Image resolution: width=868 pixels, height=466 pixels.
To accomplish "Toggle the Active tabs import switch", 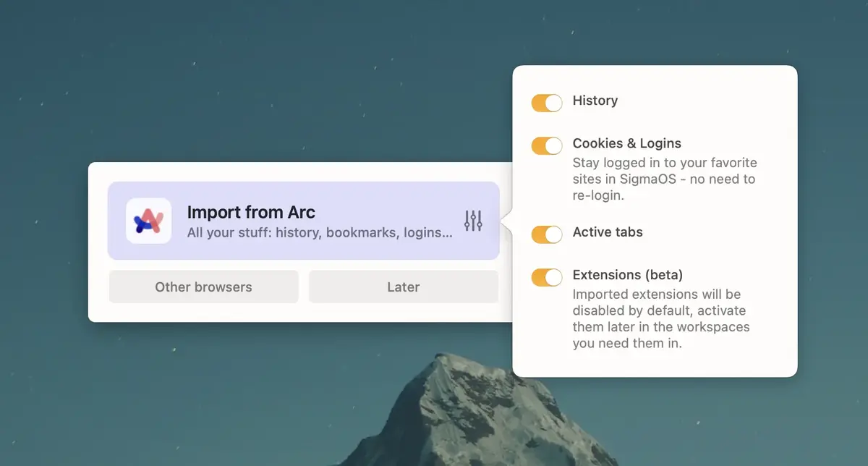I will tap(547, 234).
